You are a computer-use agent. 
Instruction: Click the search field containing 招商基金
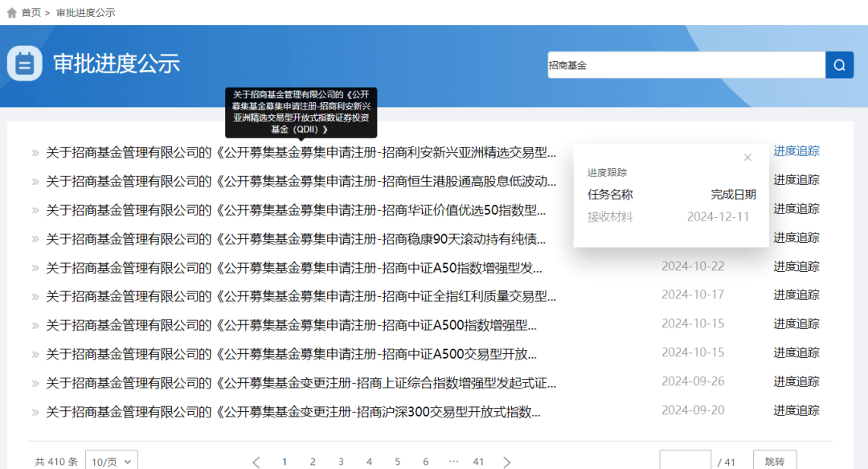(x=686, y=65)
